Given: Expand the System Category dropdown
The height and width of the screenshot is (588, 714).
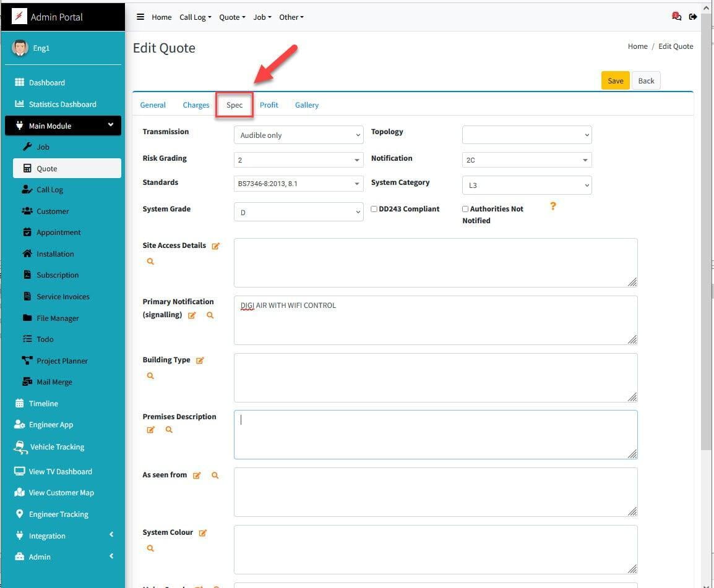Looking at the screenshot, I should tap(527, 185).
